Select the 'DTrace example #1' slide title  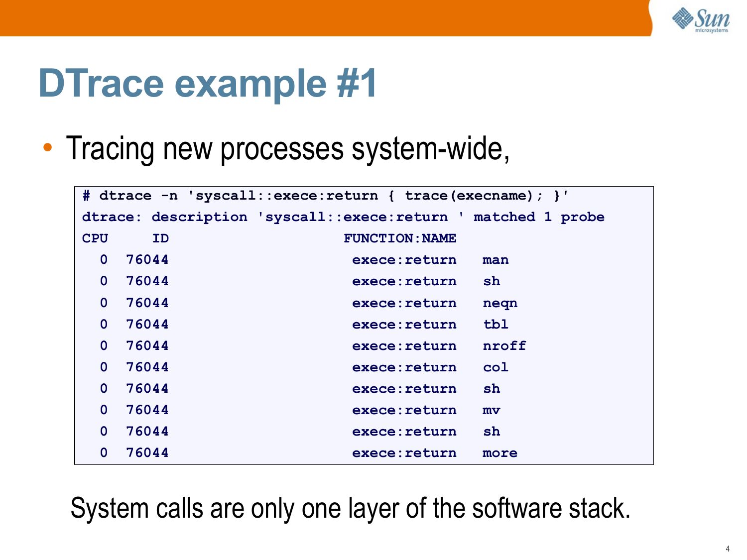[x=208, y=83]
